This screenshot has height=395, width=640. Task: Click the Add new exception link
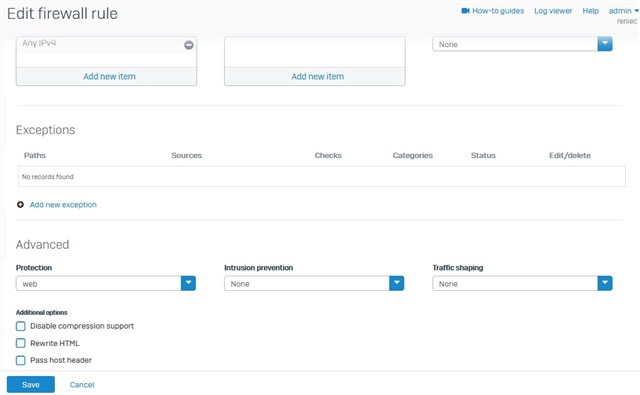tap(63, 205)
